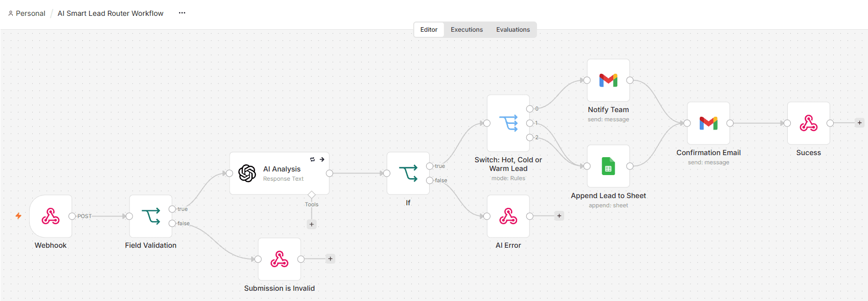Image resolution: width=868 pixels, height=301 pixels.
Task: Click the "Append Lead to Sheet" label
Action: [608, 196]
